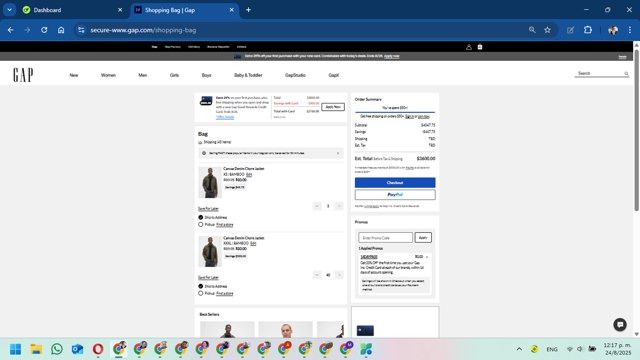Decrease quantity of XS jacket
The image size is (640, 360).
(317, 206)
